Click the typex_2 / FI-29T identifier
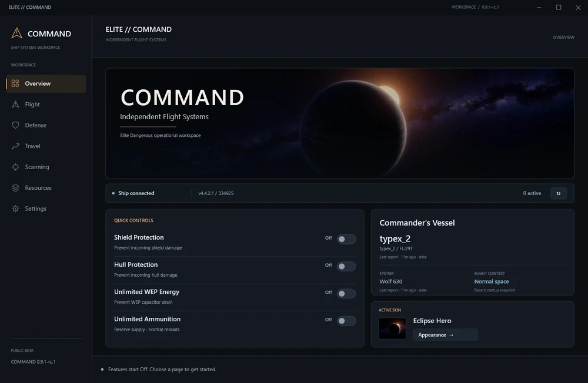 396,248
